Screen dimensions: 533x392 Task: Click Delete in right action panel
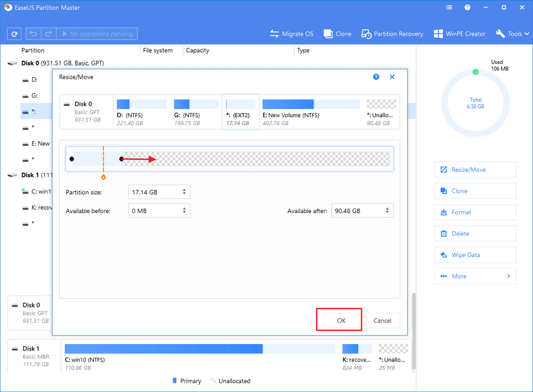pos(475,234)
